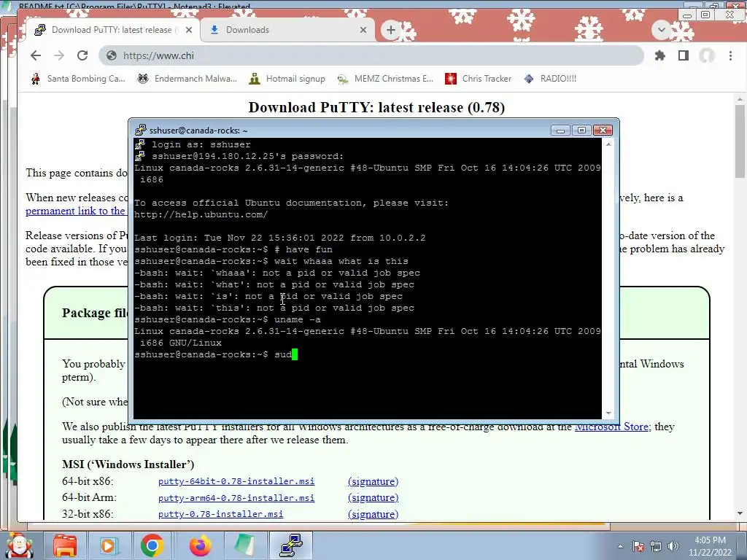Click the PuTTY terminal scrollbar up arrow

coord(608,144)
